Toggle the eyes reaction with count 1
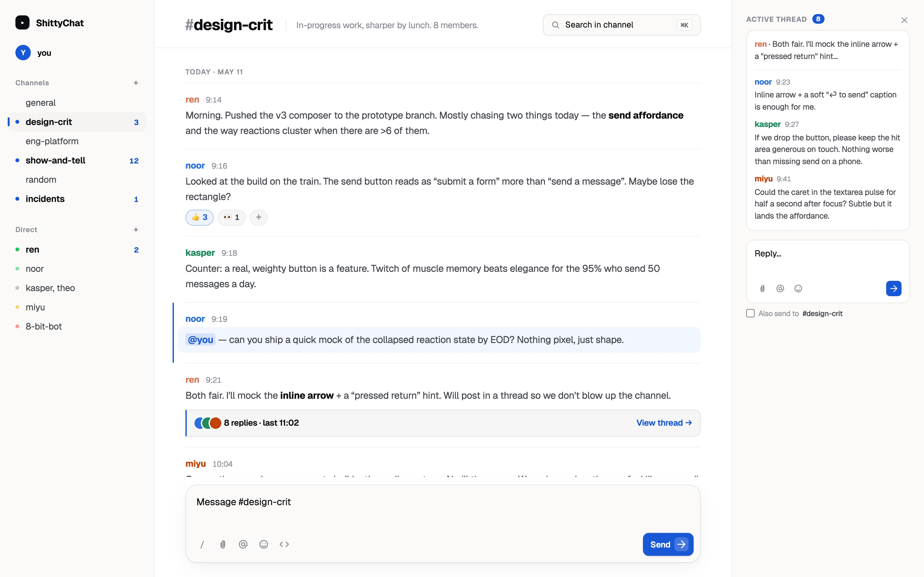Viewport: 924px width, 577px height. tap(231, 218)
